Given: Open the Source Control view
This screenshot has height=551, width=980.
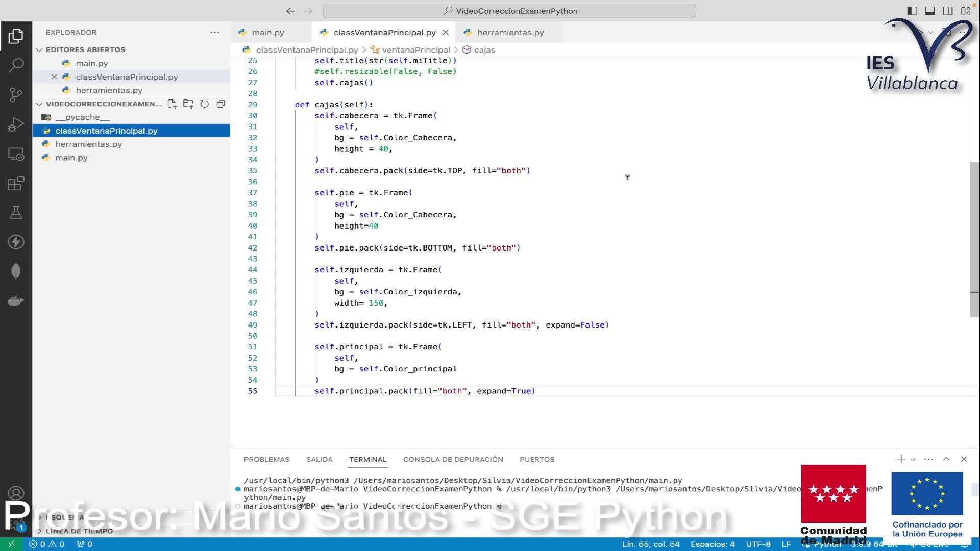Looking at the screenshot, I should 16,95.
